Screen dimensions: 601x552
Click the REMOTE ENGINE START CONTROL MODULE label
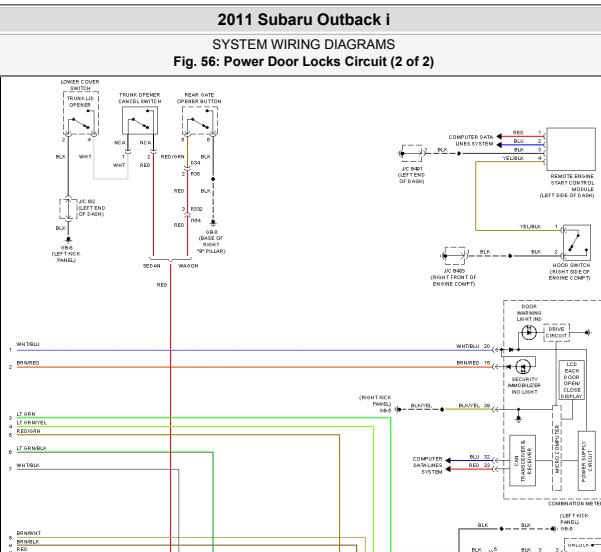click(567, 186)
